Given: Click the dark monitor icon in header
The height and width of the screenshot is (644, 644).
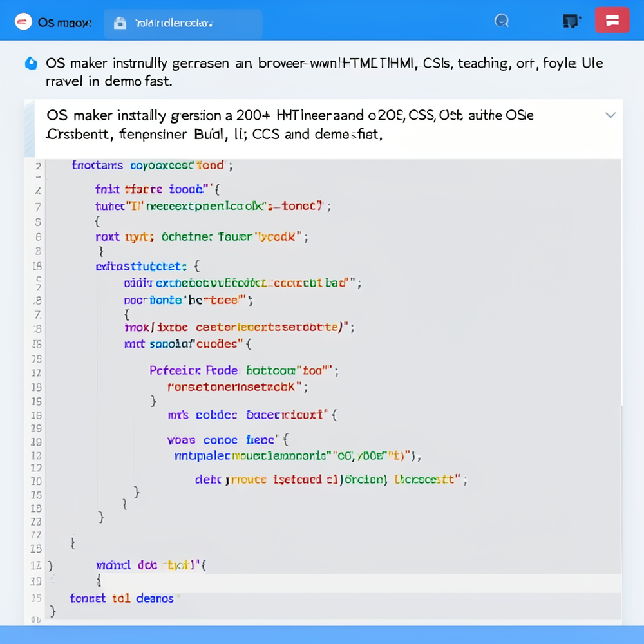Looking at the screenshot, I should click(571, 21).
